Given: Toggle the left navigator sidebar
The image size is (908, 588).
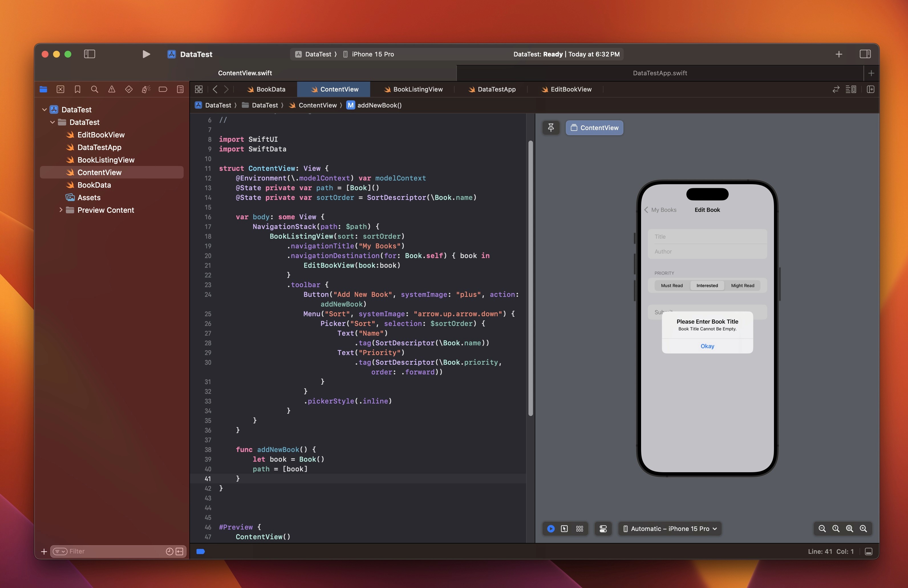Looking at the screenshot, I should point(89,54).
